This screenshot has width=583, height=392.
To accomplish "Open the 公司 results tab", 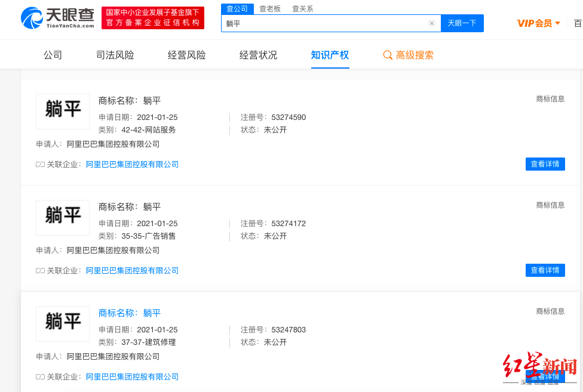I will [x=53, y=55].
